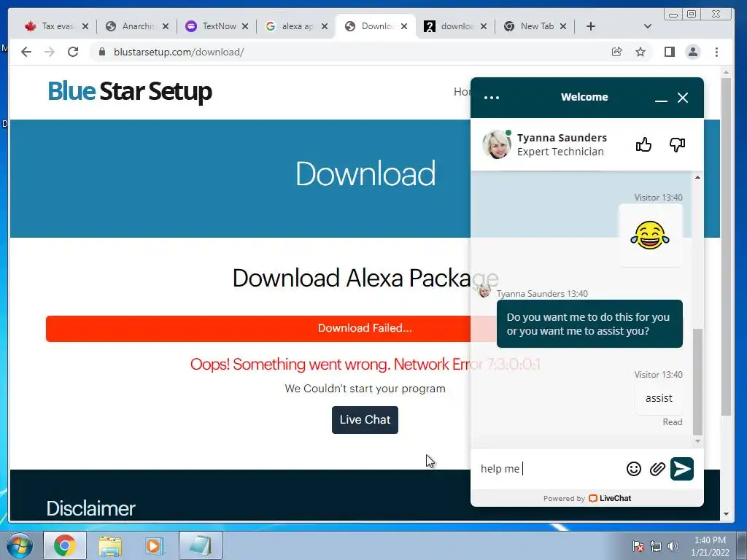Click 'Expert Technician' label text
Image resolution: width=747 pixels, height=560 pixels.
point(560,152)
